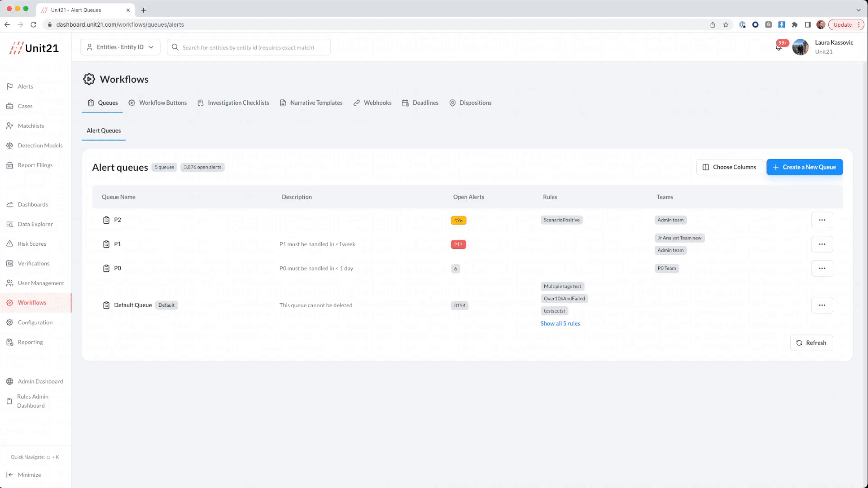Open Laura Kassovic's profile avatar
The height and width of the screenshot is (488, 868).
point(800,47)
